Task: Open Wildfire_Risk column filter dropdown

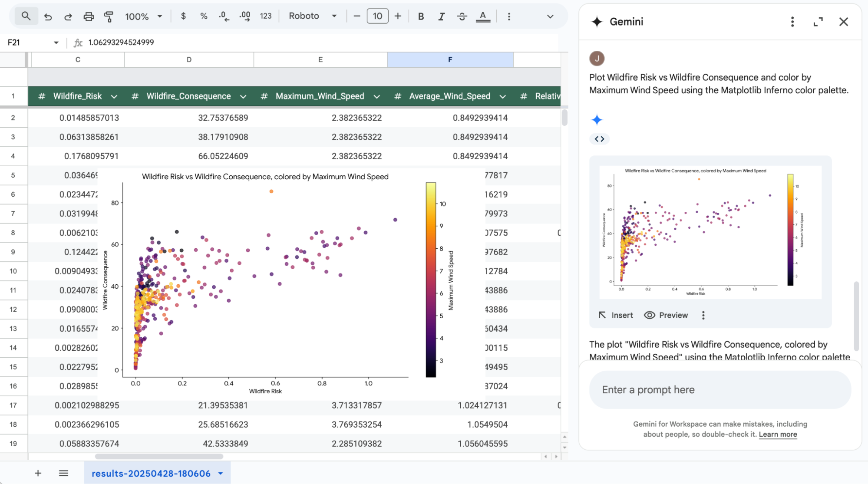Action: (114, 96)
